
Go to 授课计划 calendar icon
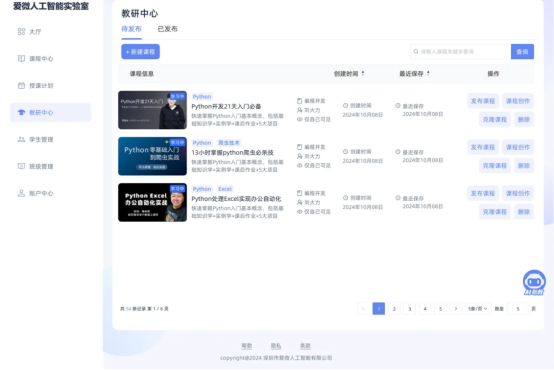pyautogui.click(x=22, y=86)
